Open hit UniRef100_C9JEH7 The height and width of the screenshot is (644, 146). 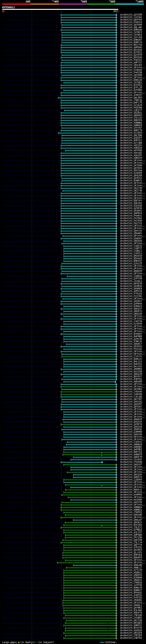pos(131,459)
